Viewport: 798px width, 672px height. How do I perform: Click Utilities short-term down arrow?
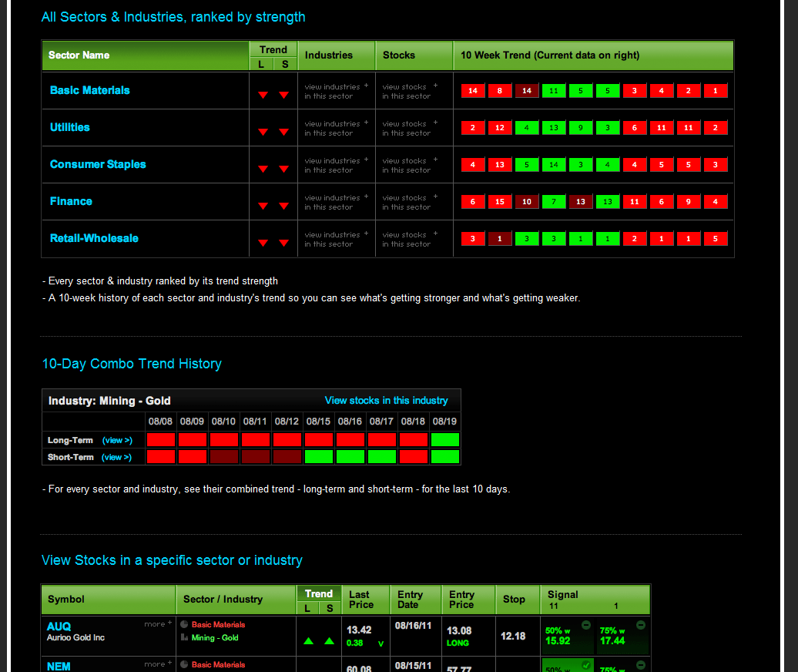[x=284, y=133]
